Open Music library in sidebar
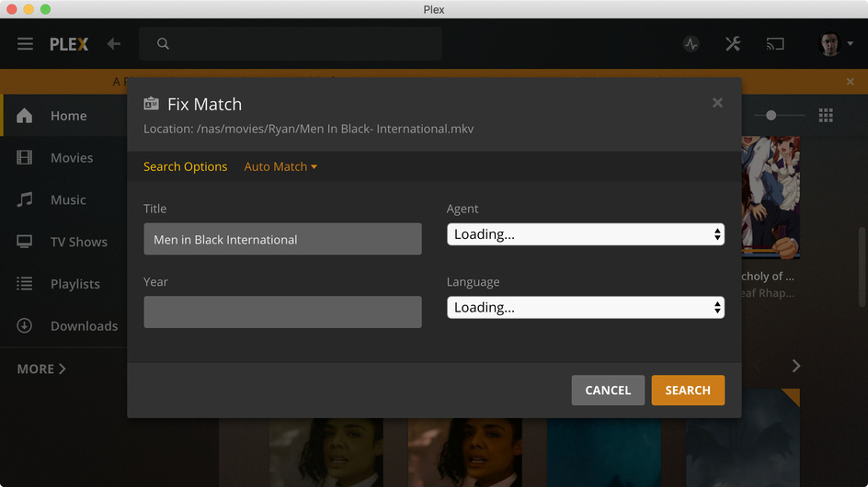Viewport: 868px width, 487px height. (x=63, y=199)
